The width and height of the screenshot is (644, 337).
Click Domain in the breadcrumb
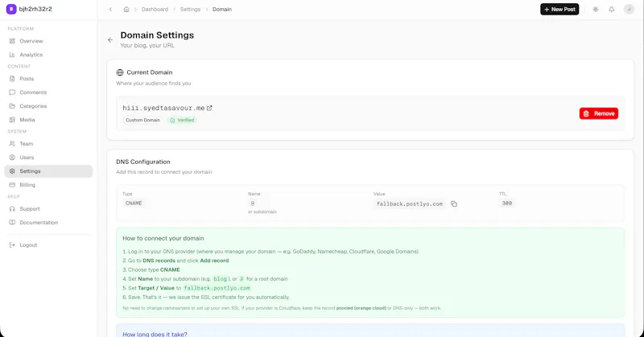(x=222, y=9)
